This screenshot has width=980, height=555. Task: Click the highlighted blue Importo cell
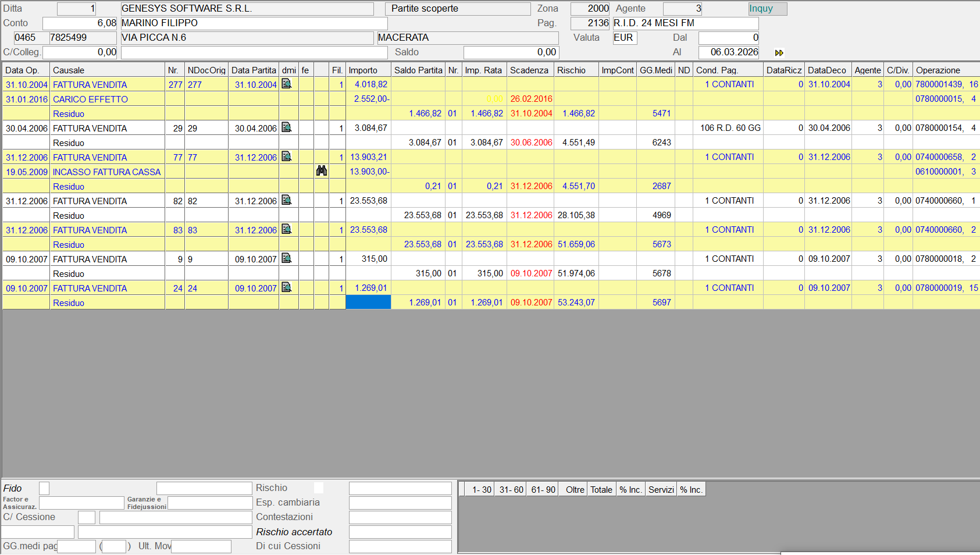coord(368,303)
